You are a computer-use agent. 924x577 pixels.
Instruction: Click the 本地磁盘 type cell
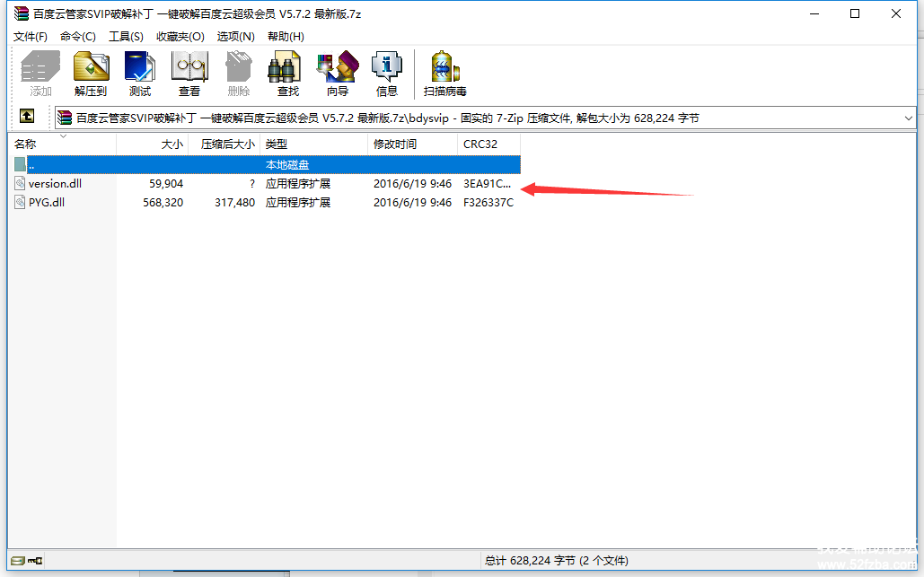click(x=287, y=165)
